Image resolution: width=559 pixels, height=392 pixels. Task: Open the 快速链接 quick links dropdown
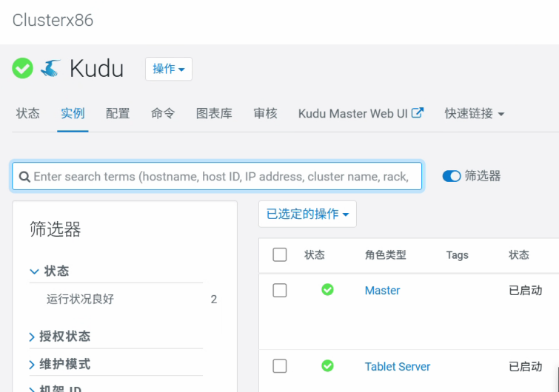[475, 114]
